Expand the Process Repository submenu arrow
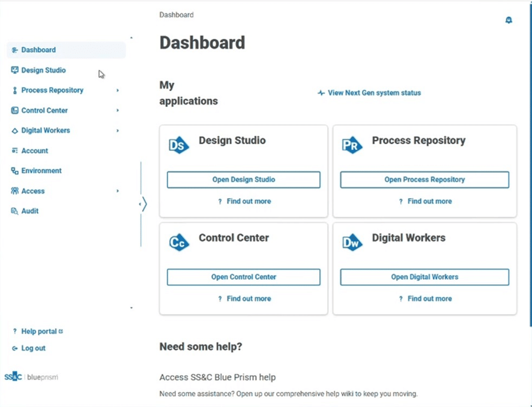 [x=118, y=90]
